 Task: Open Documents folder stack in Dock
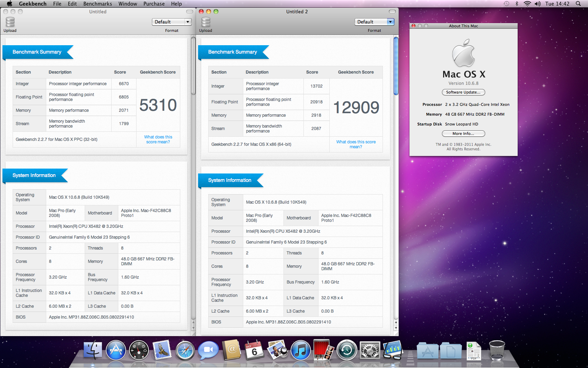pyautogui.click(x=450, y=351)
